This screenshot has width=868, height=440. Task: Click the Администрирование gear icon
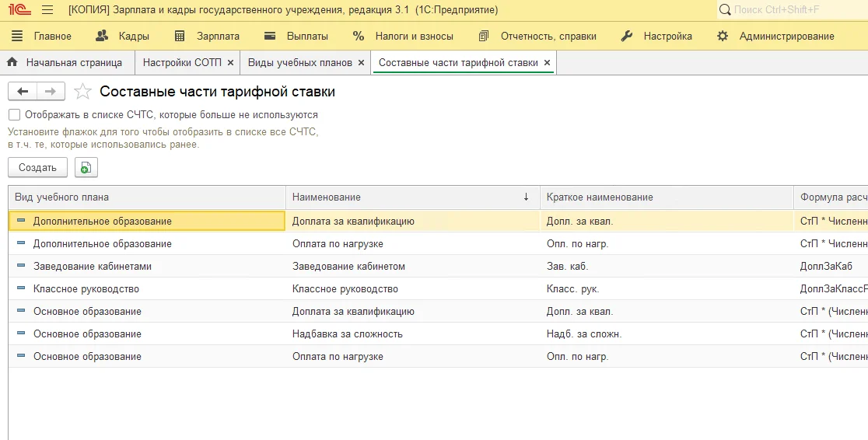723,36
